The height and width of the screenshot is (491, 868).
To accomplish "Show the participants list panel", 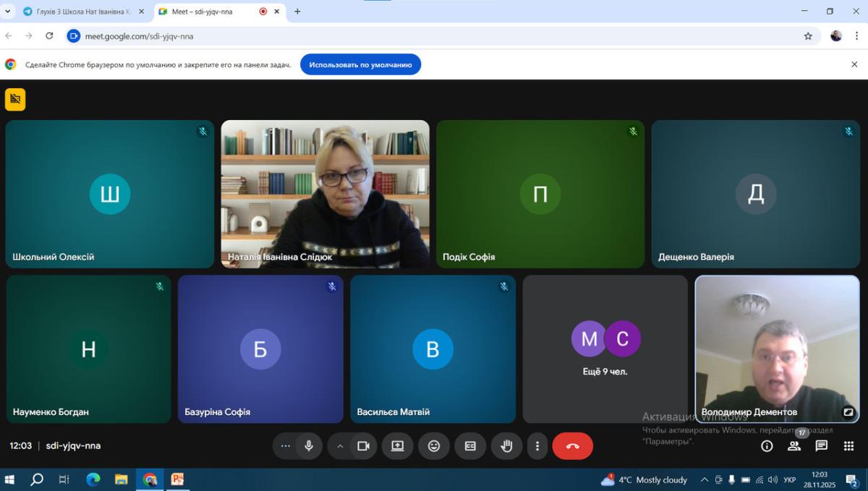I will click(x=794, y=446).
